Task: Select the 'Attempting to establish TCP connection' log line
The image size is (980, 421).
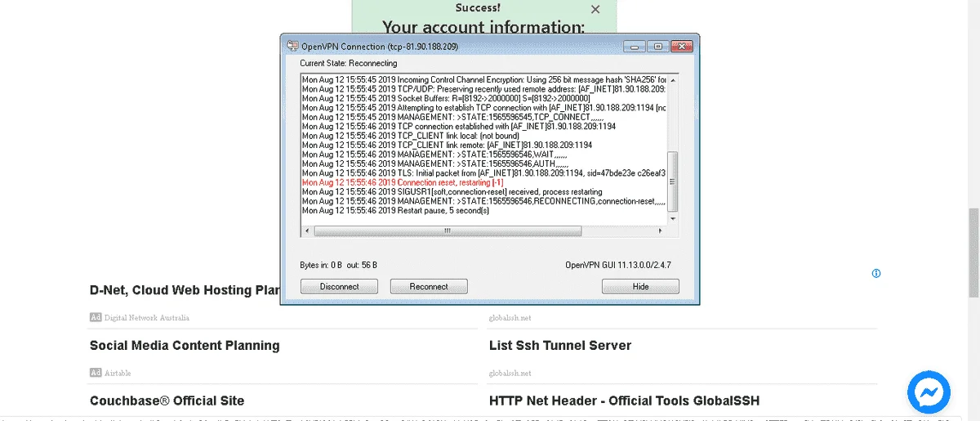Action: [x=484, y=107]
